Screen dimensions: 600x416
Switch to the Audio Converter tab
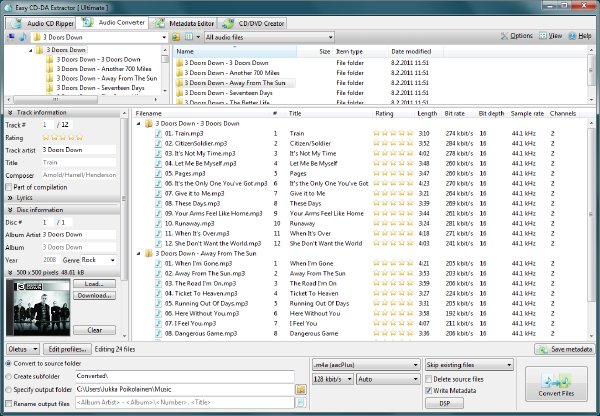(112, 23)
